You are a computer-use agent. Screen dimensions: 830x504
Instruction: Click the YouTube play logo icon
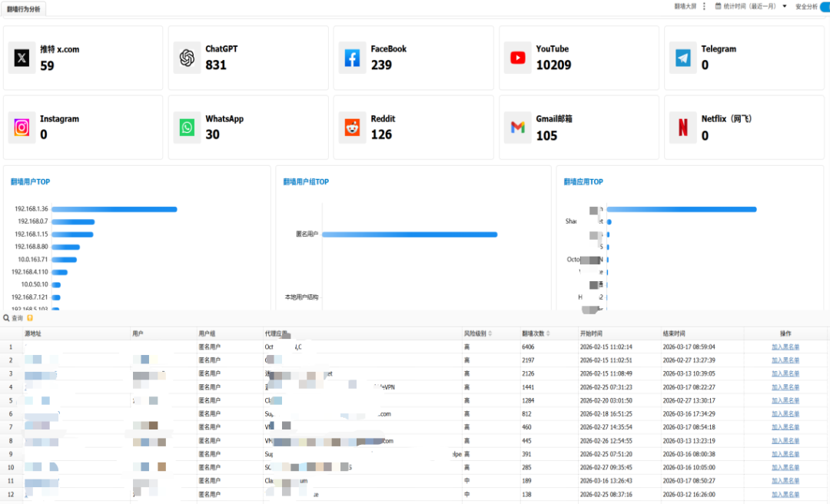click(518, 57)
